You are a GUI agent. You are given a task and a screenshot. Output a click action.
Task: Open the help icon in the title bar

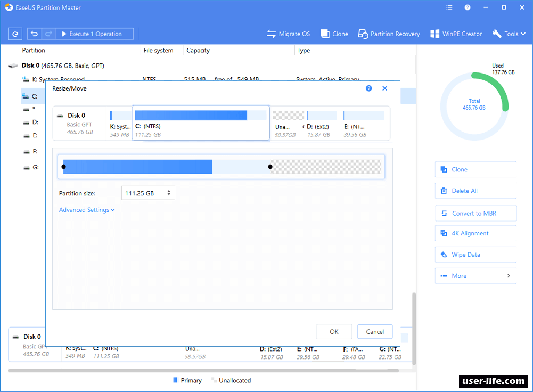click(x=468, y=7)
